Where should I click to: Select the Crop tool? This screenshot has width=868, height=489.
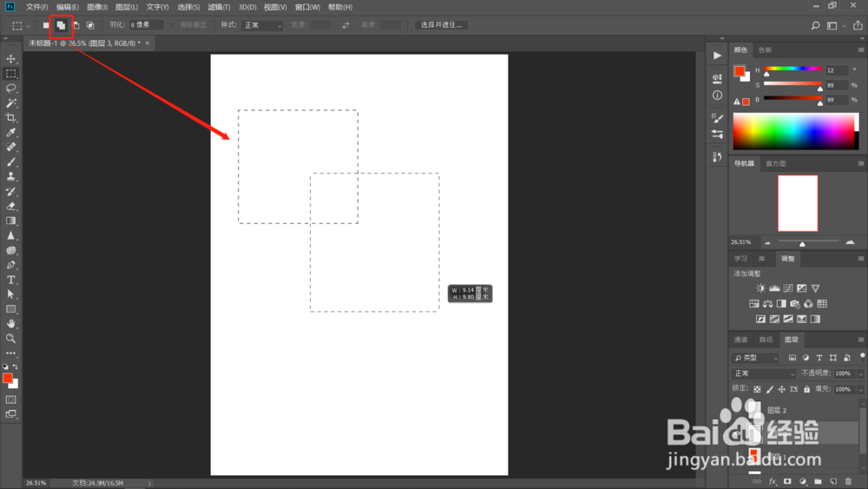click(10, 118)
